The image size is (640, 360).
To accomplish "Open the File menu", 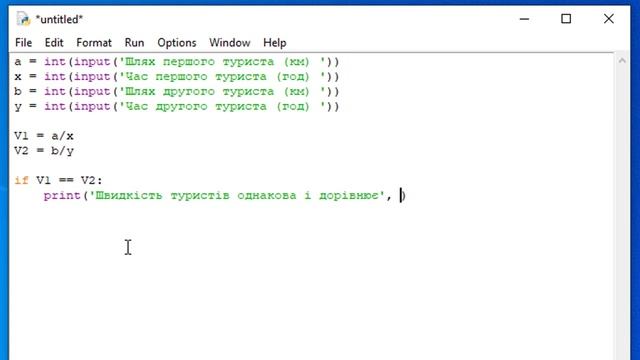I will (23, 43).
